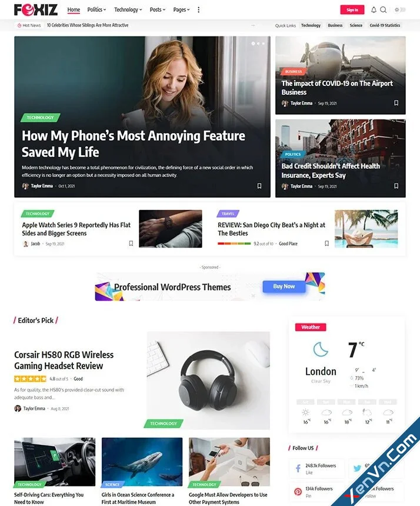Open the headphones review thumbnail image
The image size is (420, 506).
208,380
